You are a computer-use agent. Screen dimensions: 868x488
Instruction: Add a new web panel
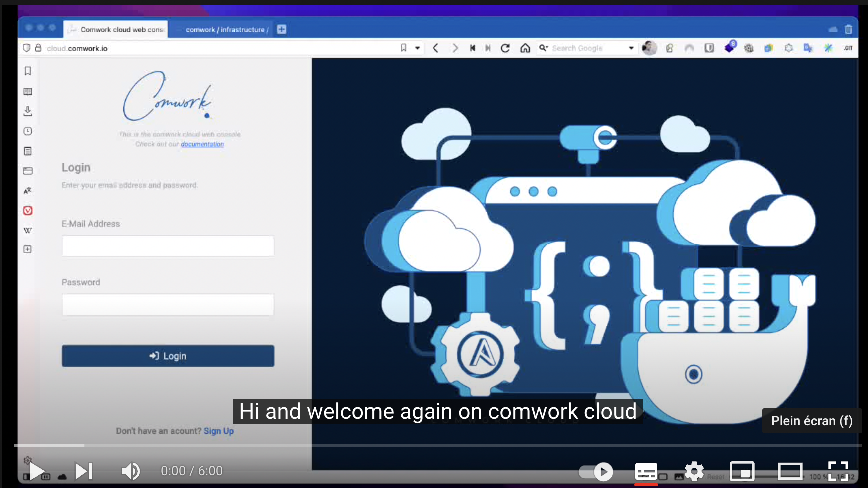coord(28,249)
